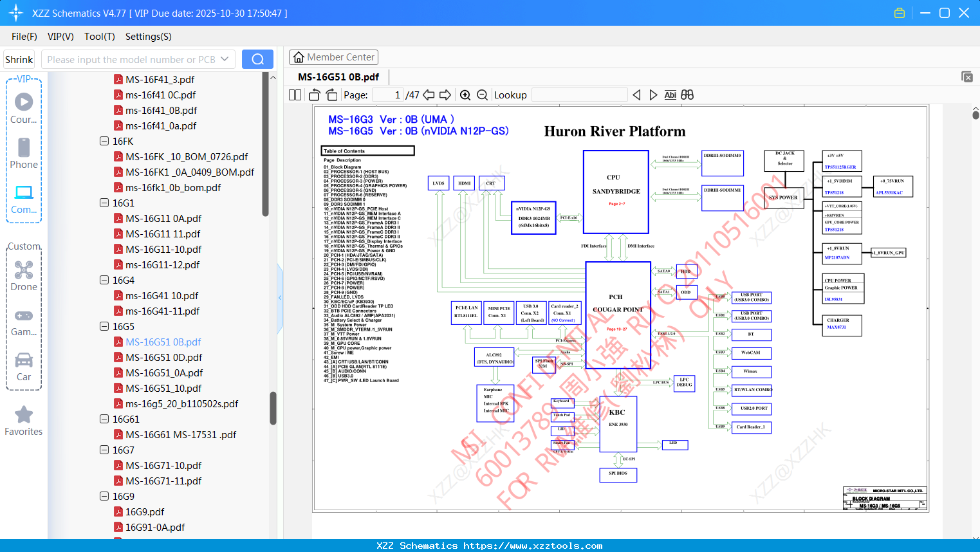Open MS-16G71-10.pdf
Screen dimensions: 980x552
163,465
